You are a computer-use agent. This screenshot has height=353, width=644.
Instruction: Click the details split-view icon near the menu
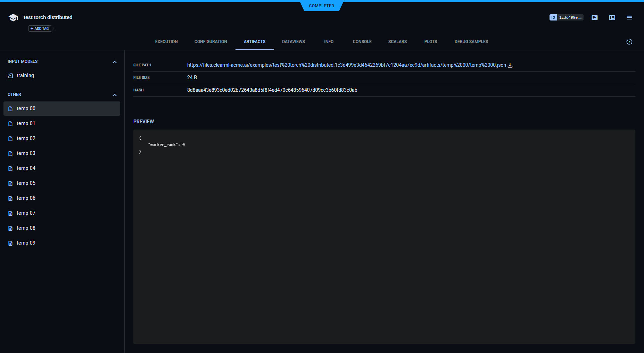(612, 17)
